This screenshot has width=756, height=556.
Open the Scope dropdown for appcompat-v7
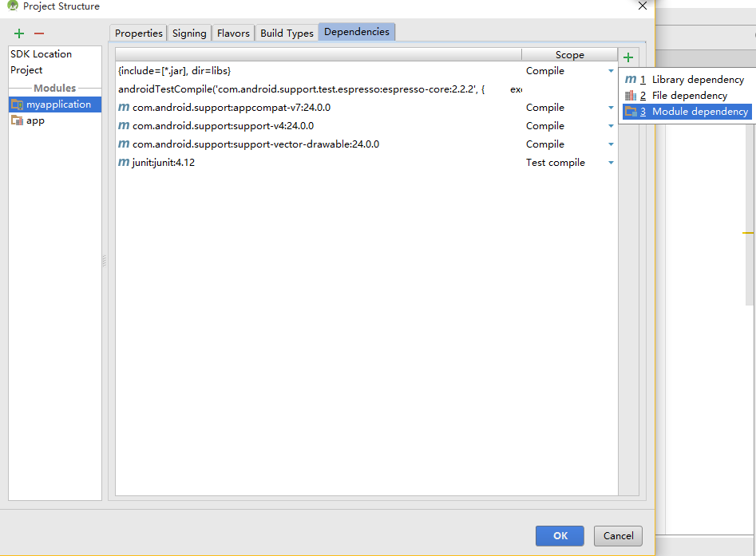coord(611,107)
